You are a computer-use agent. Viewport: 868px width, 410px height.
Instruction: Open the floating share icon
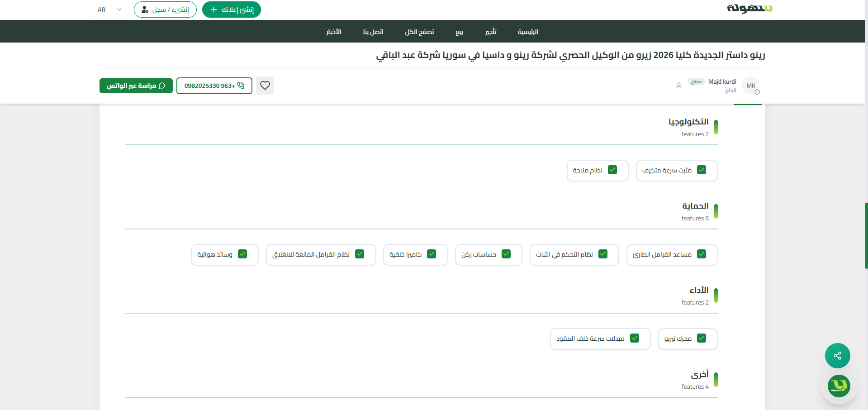tap(837, 356)
